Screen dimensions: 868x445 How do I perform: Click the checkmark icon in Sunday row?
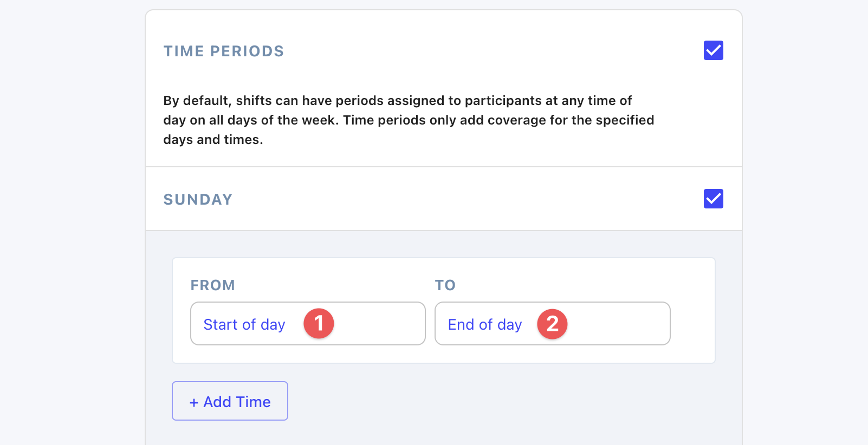pos(713,199)
